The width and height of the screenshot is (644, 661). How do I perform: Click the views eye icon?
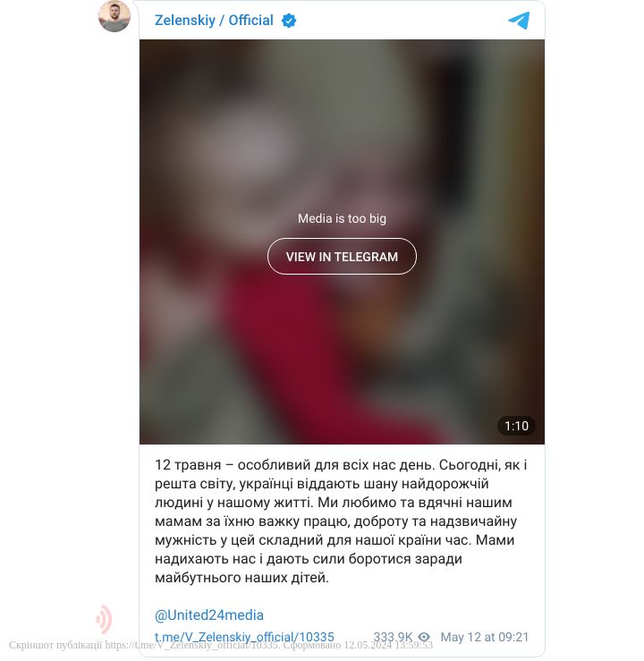425,637
